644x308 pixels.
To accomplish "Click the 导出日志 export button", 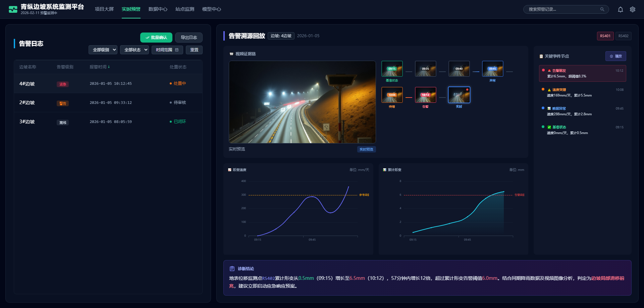I will [x=189, y=38].
